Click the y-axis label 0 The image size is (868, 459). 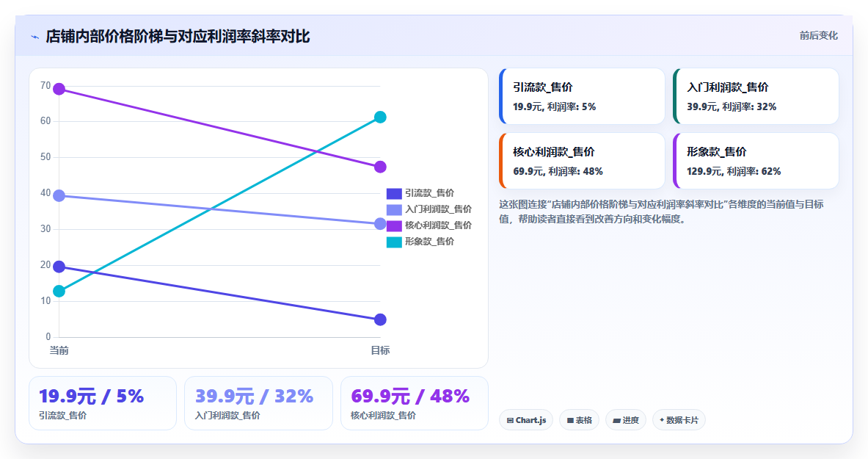pos(48,336)
